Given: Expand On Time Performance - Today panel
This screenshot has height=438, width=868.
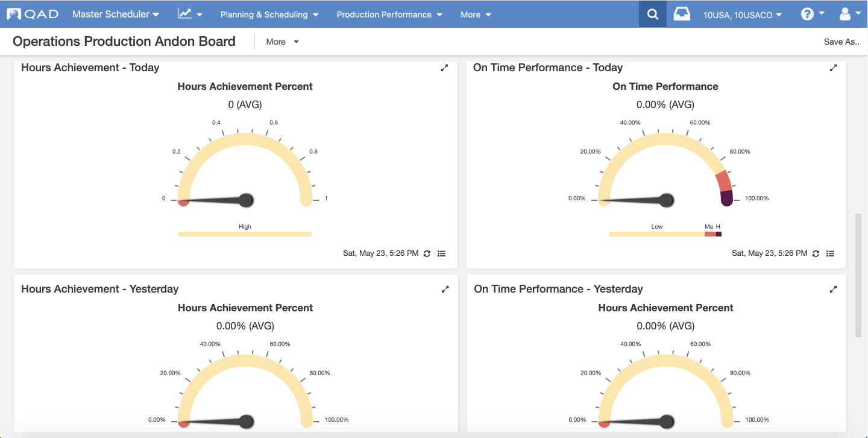Looking at the screenshot, I should [833, 68].
